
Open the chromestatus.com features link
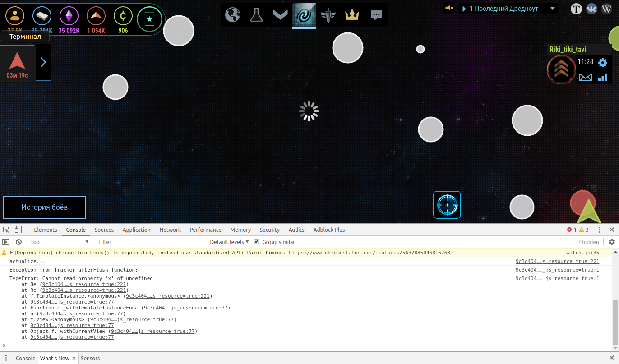[369, 253]
